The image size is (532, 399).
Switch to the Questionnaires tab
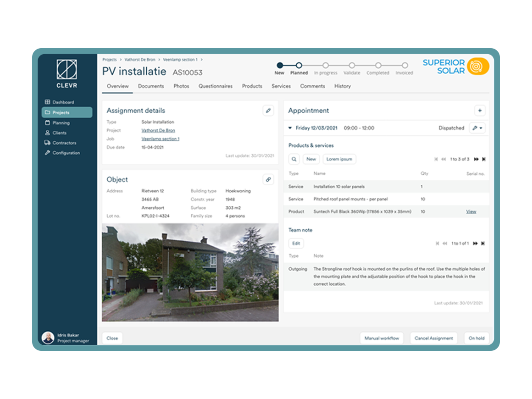215,86
